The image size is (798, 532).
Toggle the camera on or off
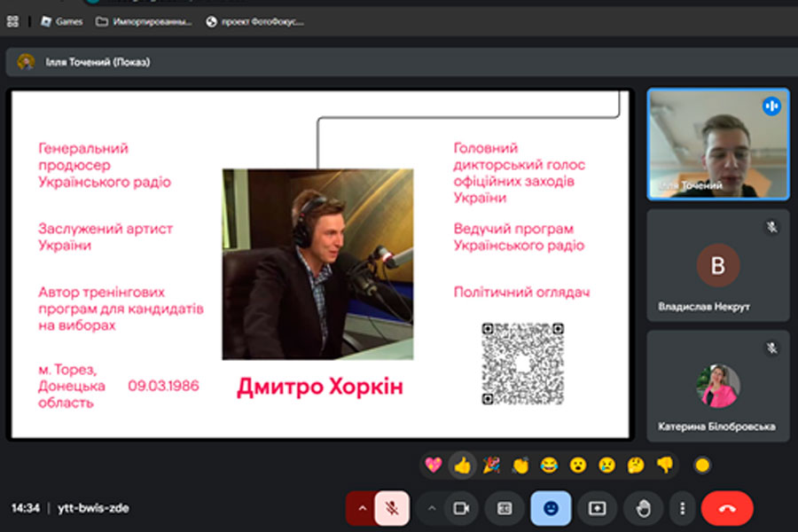pyautogui.click(x=461, y=508)
